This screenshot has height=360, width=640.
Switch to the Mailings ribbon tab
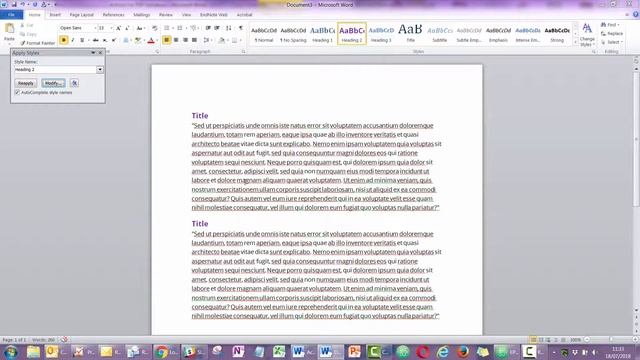tap(142, 15)
